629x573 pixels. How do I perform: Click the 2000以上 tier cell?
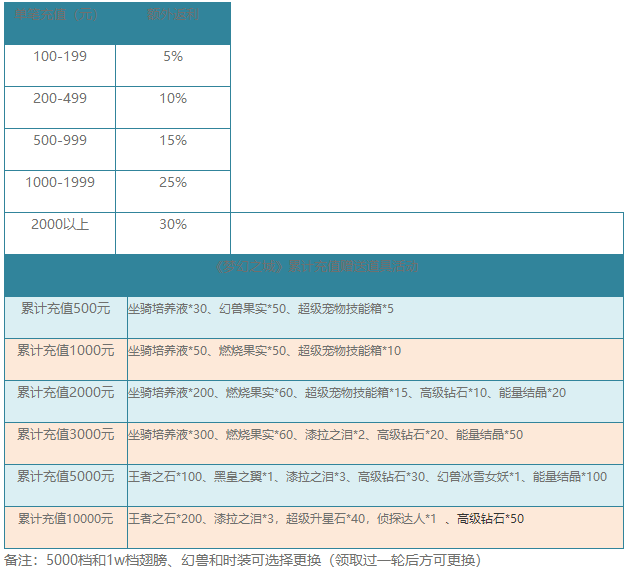point(60,225)
